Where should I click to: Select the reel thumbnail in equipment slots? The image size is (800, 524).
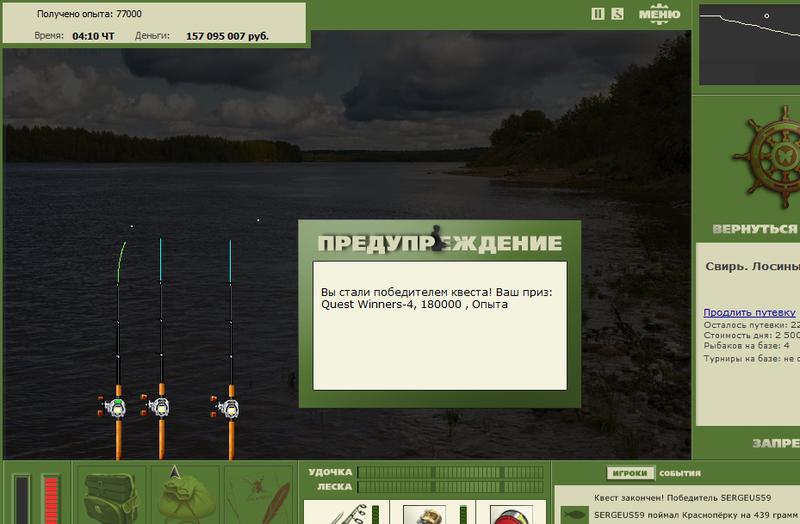click(x=424, y=513)
